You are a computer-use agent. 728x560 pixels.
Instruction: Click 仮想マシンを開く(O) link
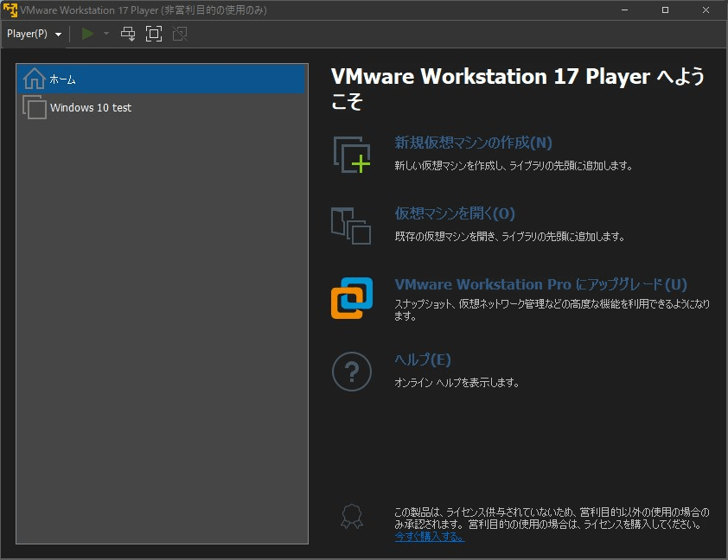455,213
